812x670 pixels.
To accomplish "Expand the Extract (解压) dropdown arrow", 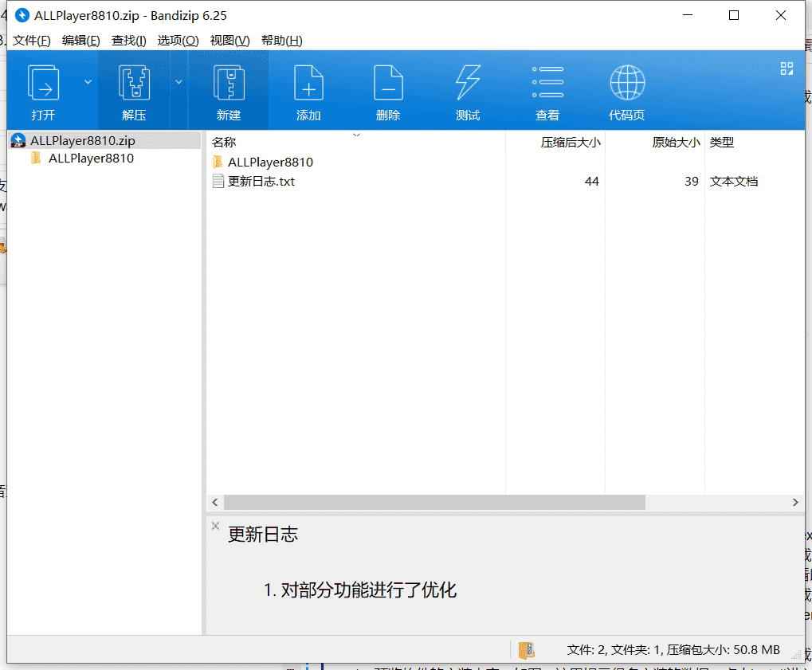I will pyautogui.click(x=178, y=82).
